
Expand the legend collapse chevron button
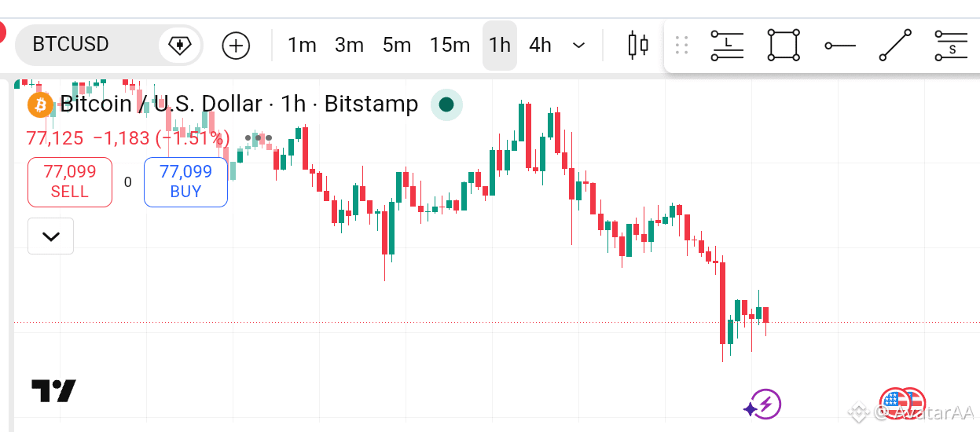pos(51,236)
